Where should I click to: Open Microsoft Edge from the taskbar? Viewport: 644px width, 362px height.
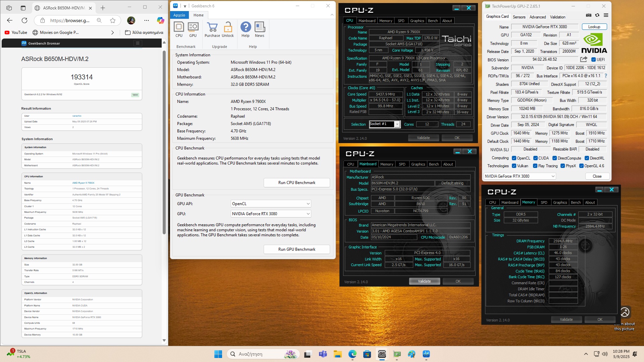(x=352, y=354)
